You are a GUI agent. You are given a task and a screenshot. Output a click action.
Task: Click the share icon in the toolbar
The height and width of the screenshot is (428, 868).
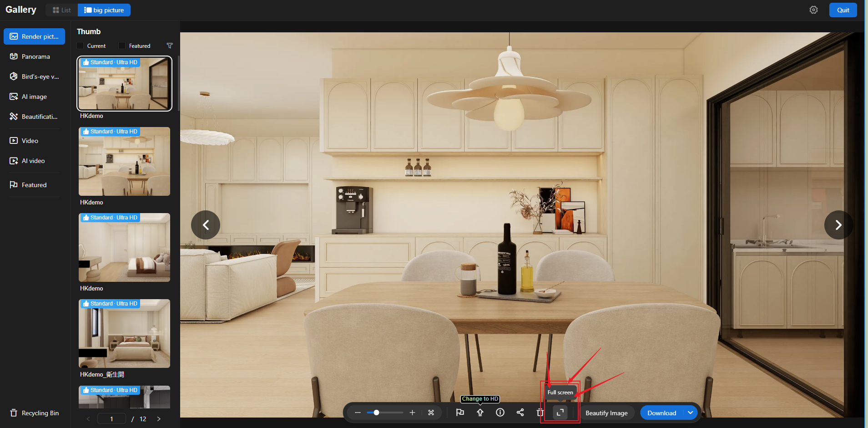click(520, 413)
